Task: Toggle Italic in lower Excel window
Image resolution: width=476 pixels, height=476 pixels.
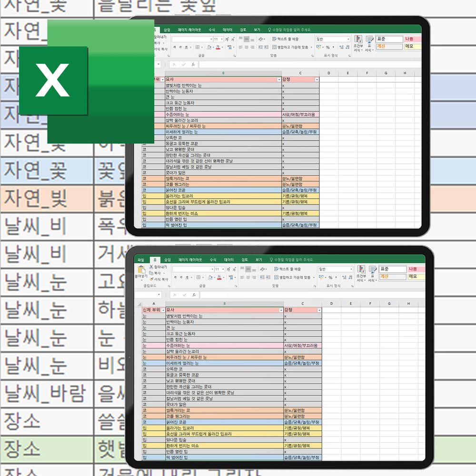Action: pyautogui.click(x=181, y=278)
